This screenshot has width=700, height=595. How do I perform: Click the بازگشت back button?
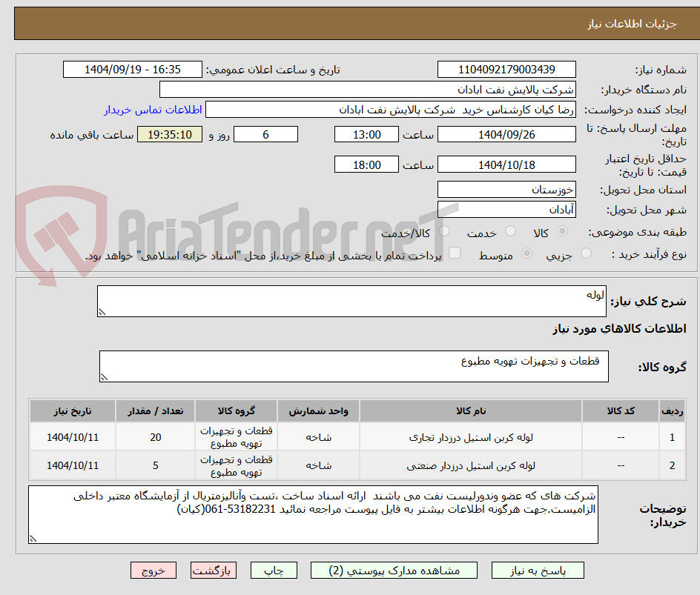point(213,571)
